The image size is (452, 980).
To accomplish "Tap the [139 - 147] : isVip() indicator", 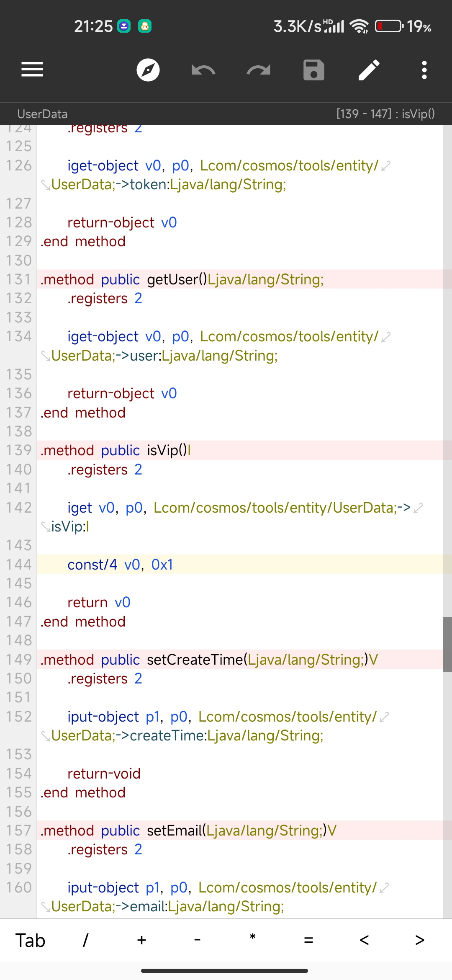I will [385, 114].
